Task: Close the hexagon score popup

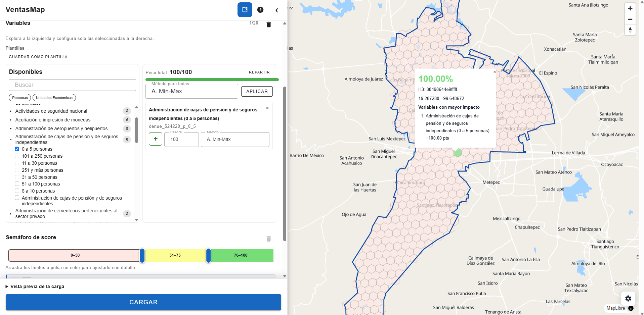Action: pos(495,72)
